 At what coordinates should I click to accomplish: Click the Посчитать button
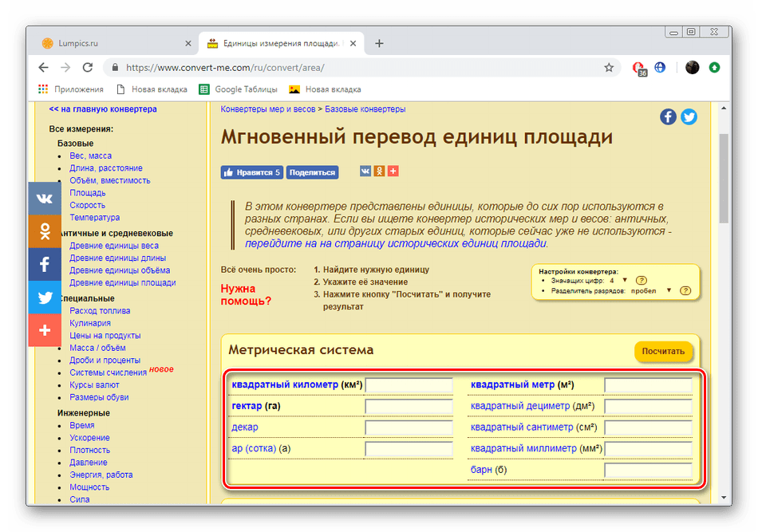tap(663, 351)
